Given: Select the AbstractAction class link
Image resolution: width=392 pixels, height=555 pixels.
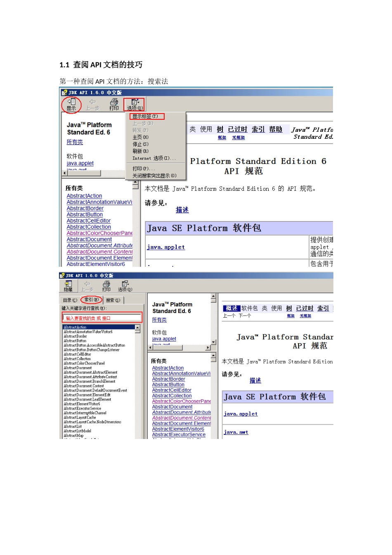Looking at the screenshot, I should pyautogui.click(x=84, y=195).
